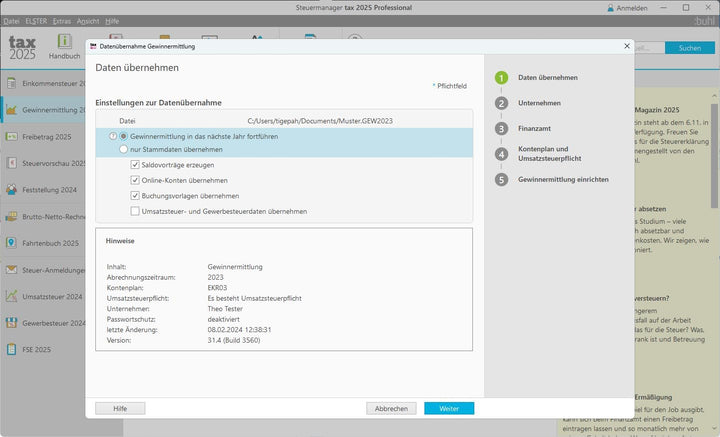Uncheck 'Online-Konten übernehmen' checkbox
The height and width of the screenshot is (437, 720).
[135, 180]
